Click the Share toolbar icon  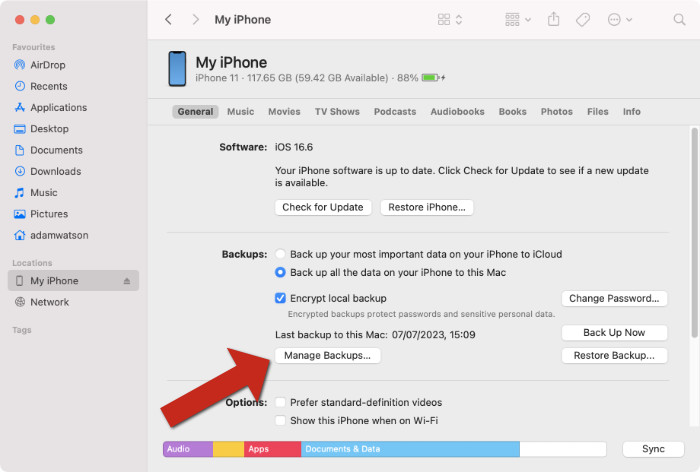554,19
